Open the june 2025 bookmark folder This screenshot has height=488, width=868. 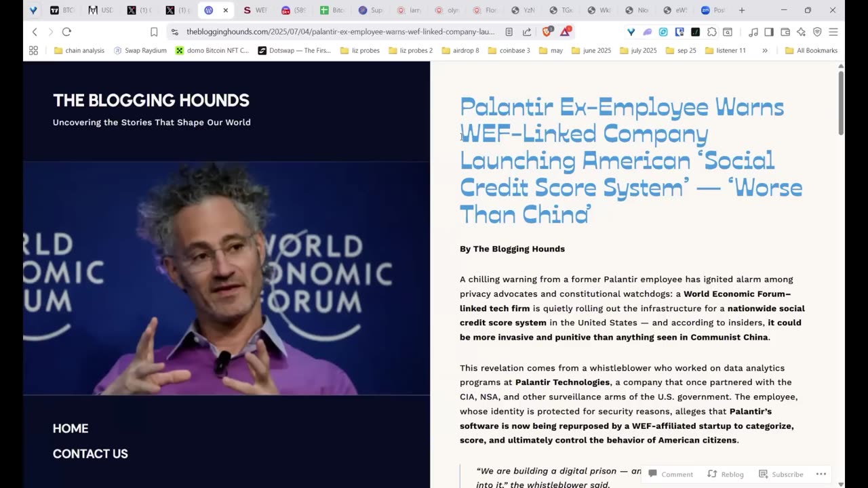591,50
